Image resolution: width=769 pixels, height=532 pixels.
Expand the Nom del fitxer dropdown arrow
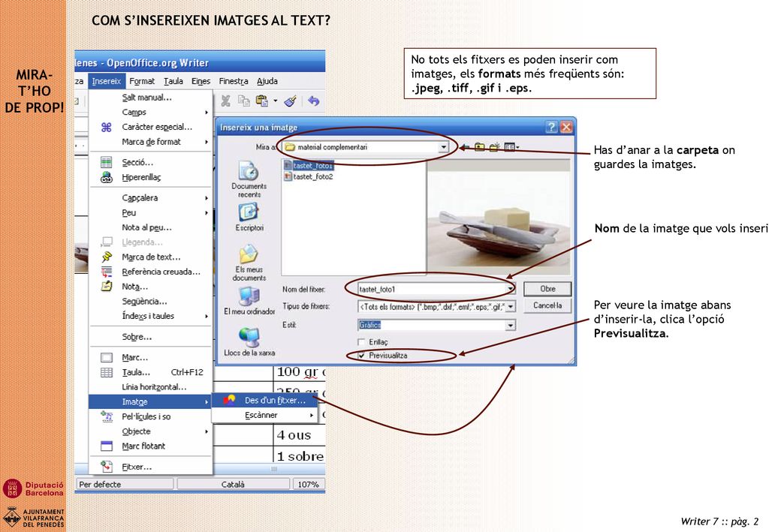click(511, 289)
